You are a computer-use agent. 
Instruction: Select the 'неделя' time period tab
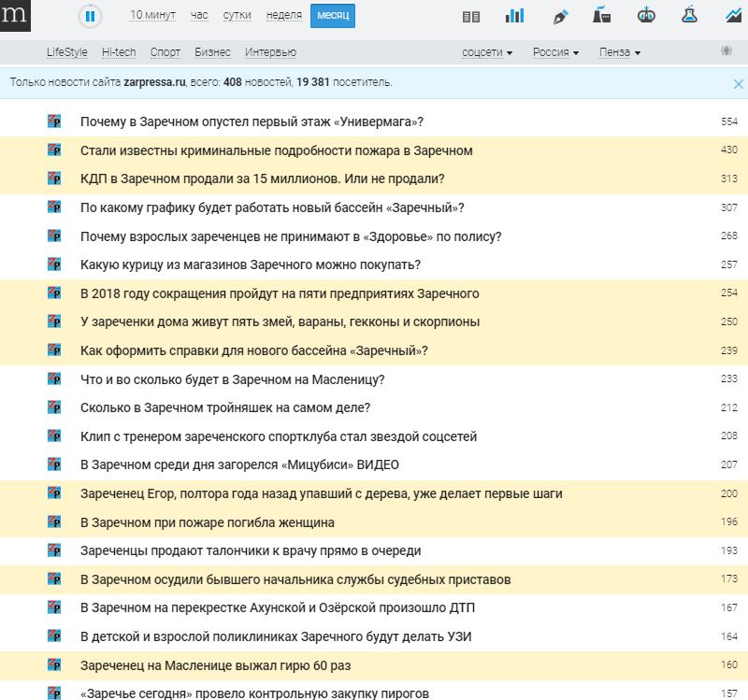[283, 16]
